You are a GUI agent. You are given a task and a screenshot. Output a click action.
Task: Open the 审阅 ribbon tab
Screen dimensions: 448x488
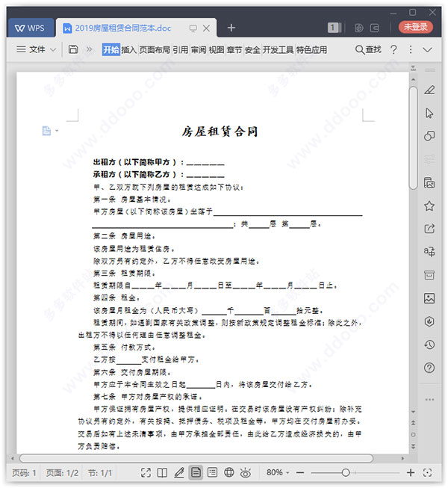(199, 50)
